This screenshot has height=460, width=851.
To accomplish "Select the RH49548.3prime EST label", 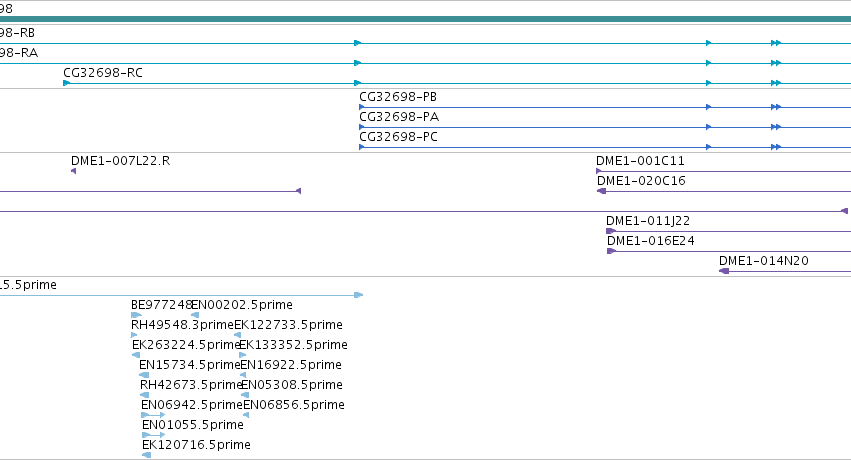I will (182, 325).
